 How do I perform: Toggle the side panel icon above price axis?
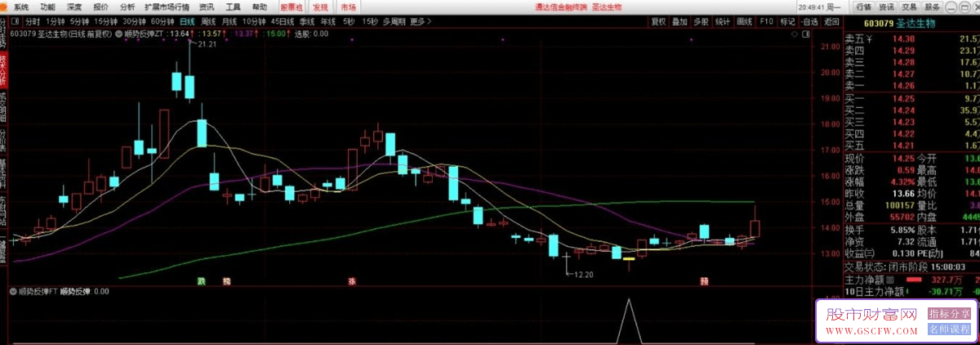tap(804, 34)
